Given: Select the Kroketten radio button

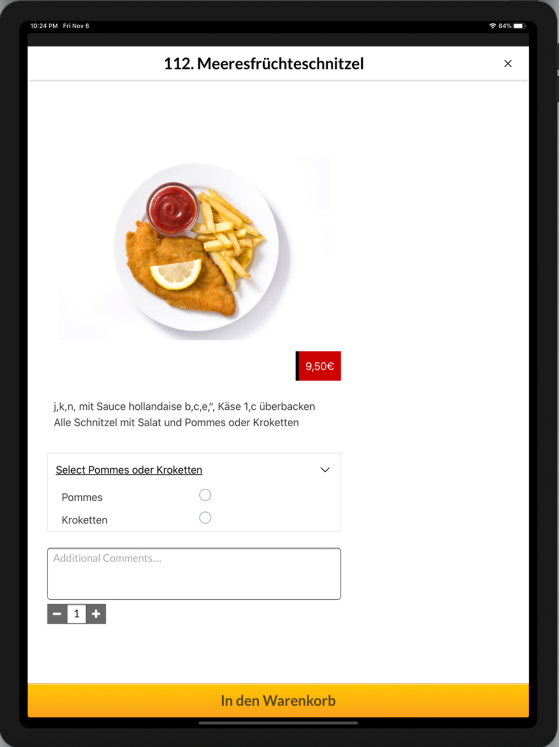Looking at the screenshot, I should coord(205,518).
